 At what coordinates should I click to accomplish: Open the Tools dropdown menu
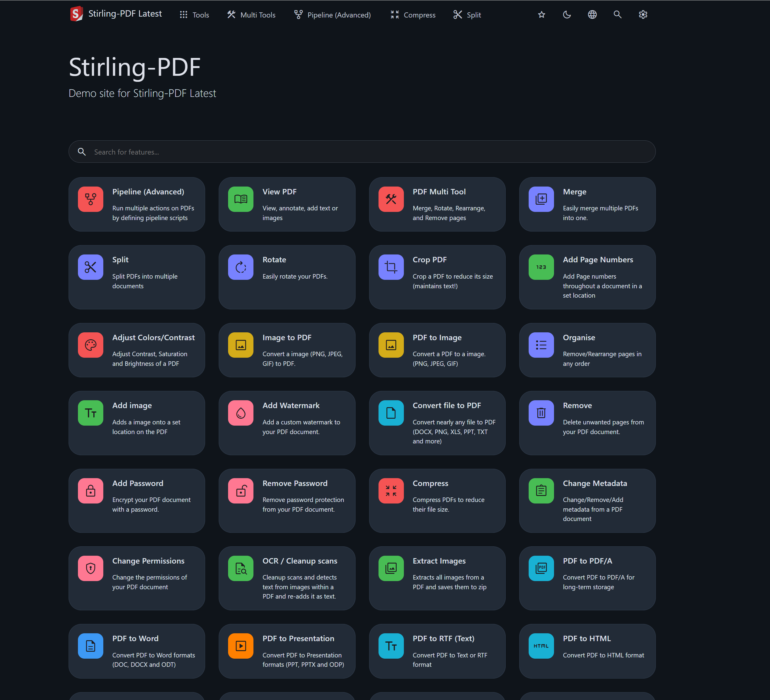click(195, 15)
